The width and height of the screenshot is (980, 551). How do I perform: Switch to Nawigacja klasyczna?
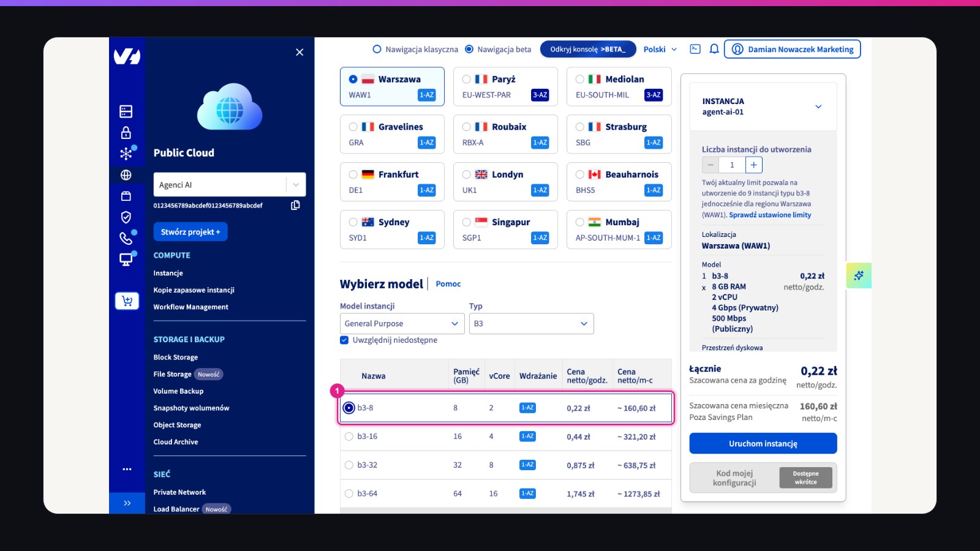[377, 49]
